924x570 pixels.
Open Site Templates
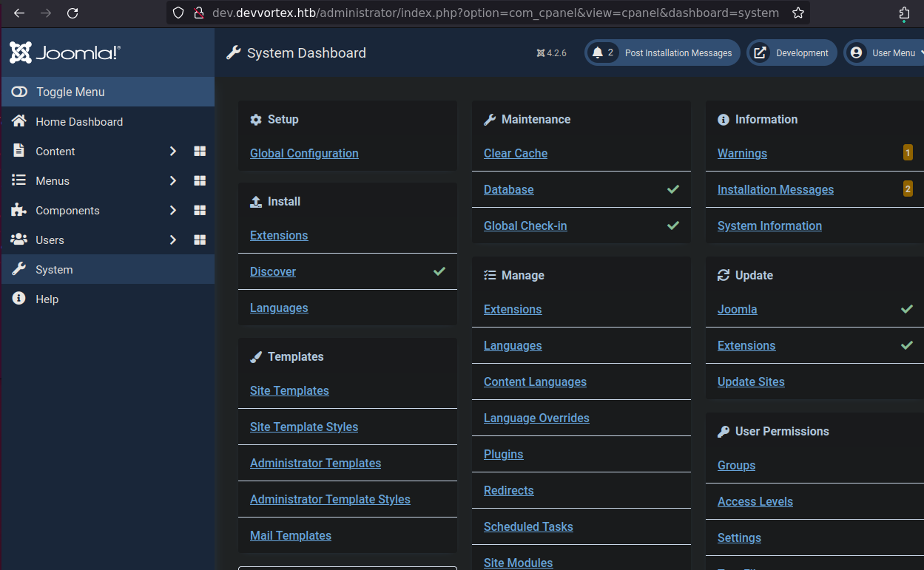(289, 390)
